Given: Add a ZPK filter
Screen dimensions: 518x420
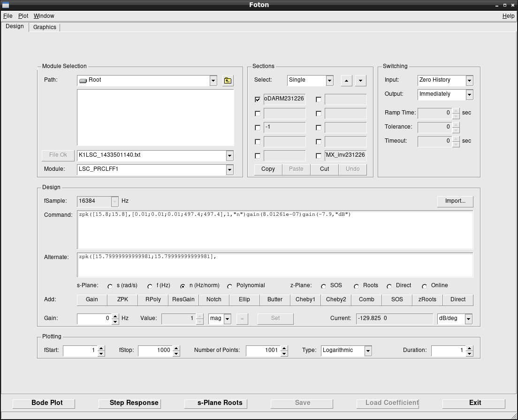Looking at the screenshot, I should 122,300.
